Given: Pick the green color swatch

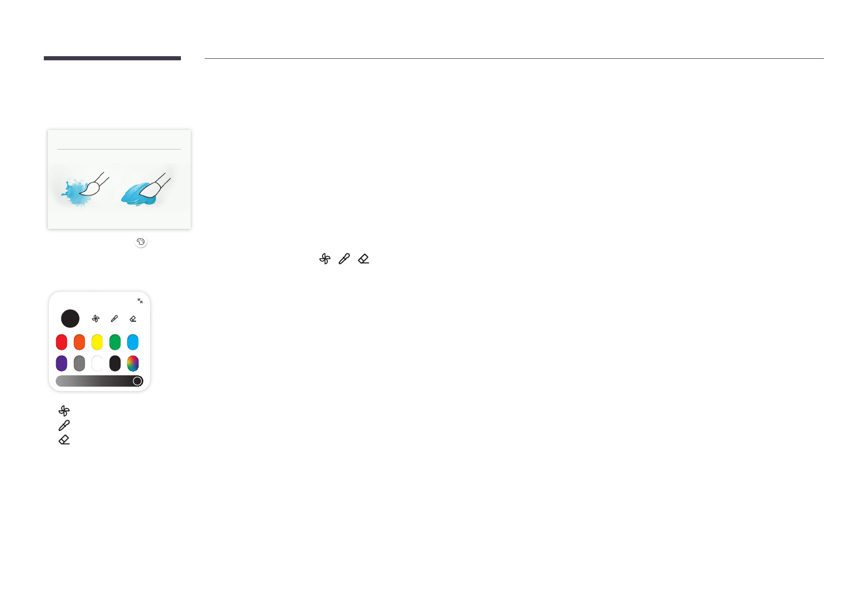Looking at the screenshot, I should [115, 342].
